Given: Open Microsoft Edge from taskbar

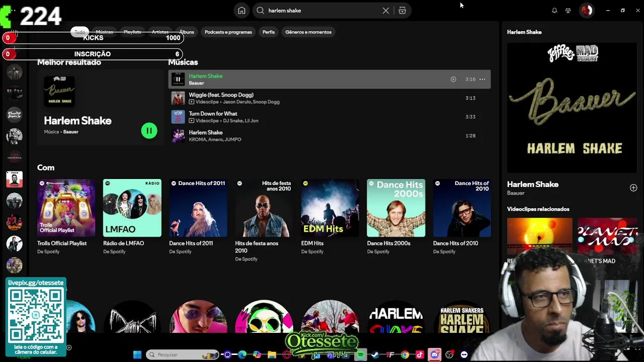Looking at the screenshot, I should click(242, 354).
